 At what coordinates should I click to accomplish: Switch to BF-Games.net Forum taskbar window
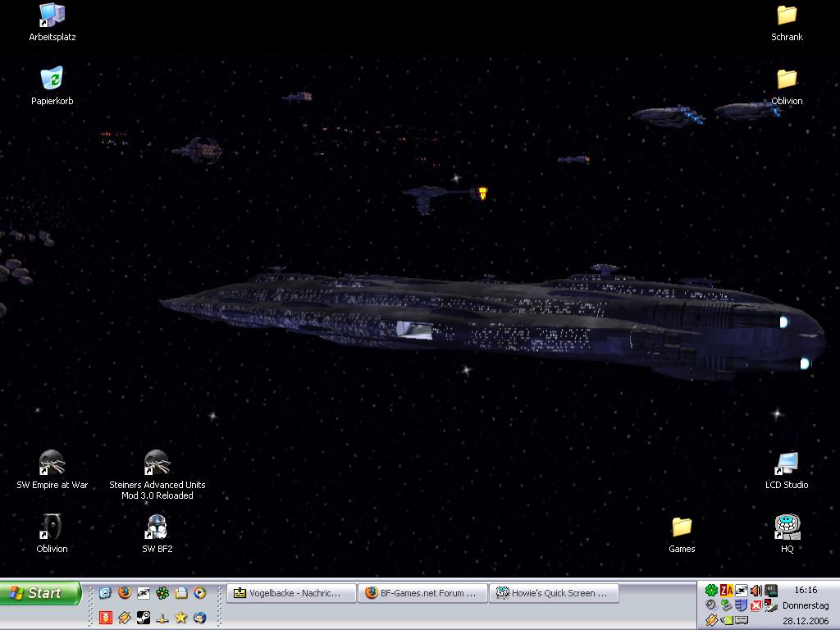pos(422,593)
